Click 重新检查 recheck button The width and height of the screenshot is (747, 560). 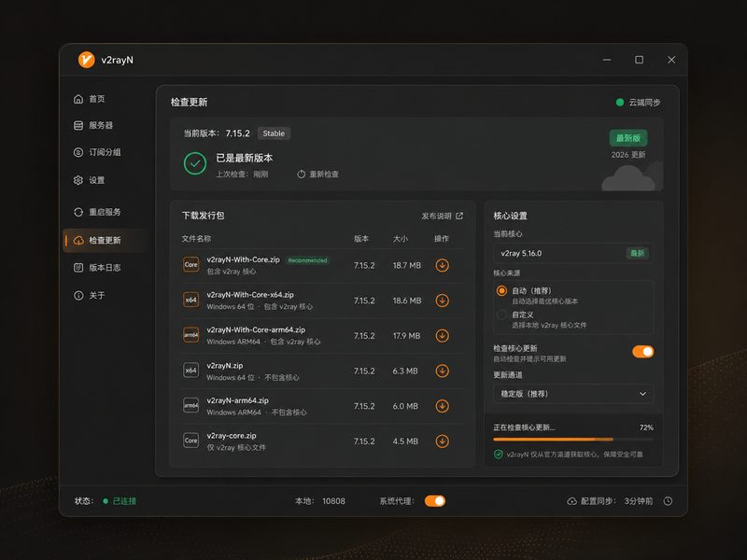point(317,175)
